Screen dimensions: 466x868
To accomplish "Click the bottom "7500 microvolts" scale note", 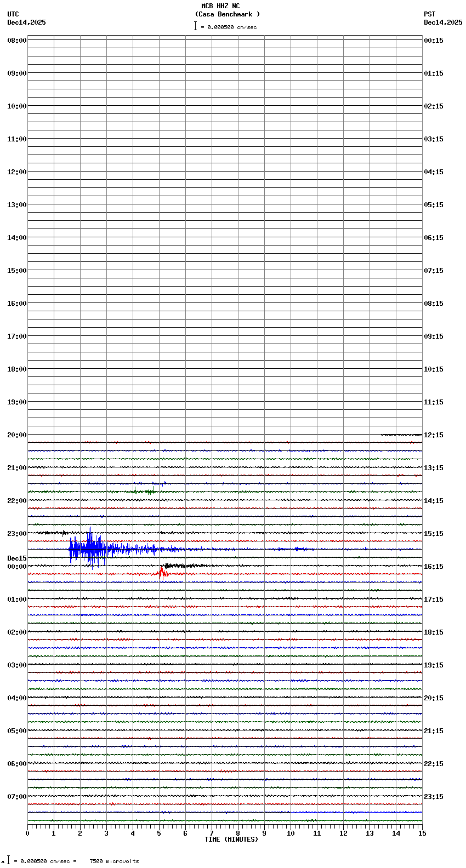I will [x=114, y=861].
